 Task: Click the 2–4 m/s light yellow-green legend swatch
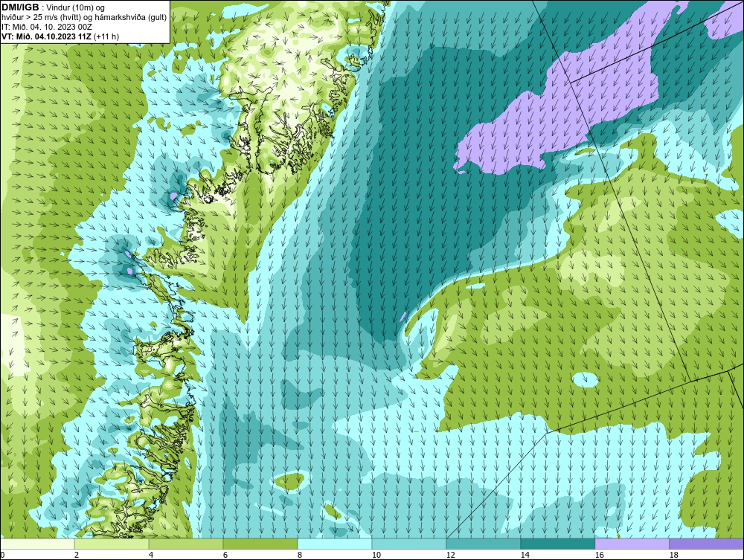pos(112,544)
